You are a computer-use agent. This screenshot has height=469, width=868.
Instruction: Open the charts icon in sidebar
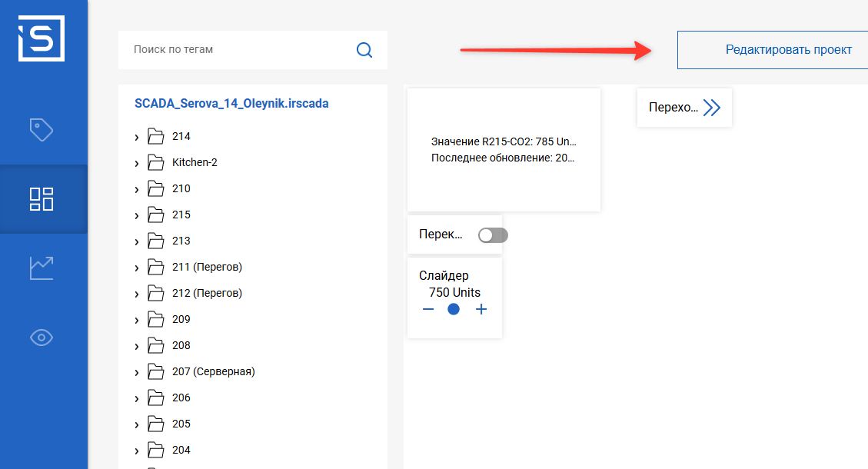click(42, 268)
